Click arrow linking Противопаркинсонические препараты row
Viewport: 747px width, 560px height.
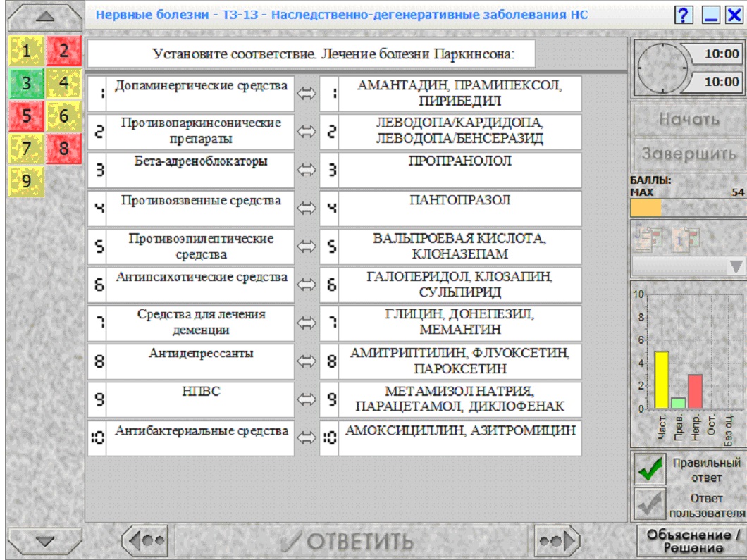point(307,132)
